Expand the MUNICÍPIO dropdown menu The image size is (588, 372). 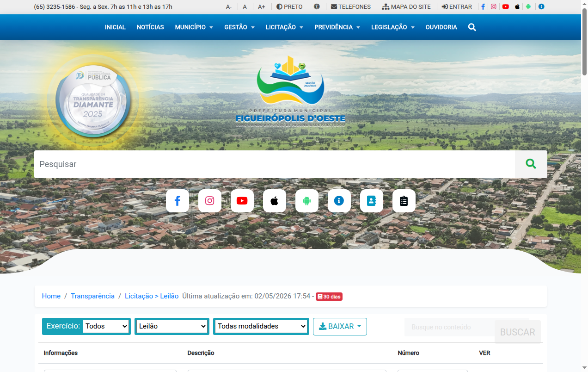click(194, 27)
